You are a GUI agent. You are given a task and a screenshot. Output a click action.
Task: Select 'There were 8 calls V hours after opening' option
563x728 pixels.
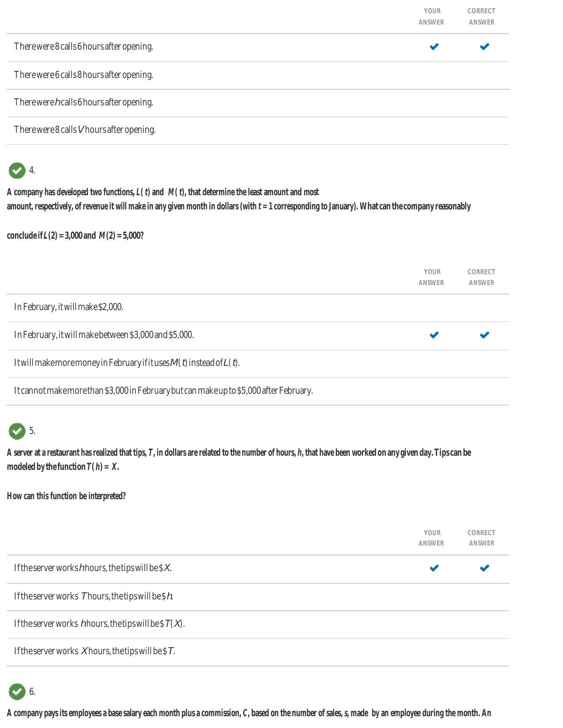[x=85, y=130]
